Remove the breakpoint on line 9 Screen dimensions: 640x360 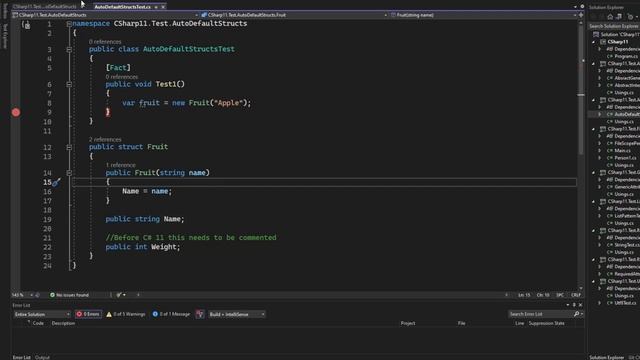pyautogui.click(x=16, y=112)
